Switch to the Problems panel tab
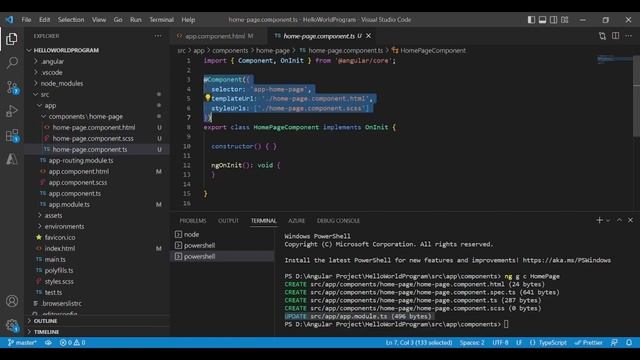The image size is (640, 360). [193, 220]
